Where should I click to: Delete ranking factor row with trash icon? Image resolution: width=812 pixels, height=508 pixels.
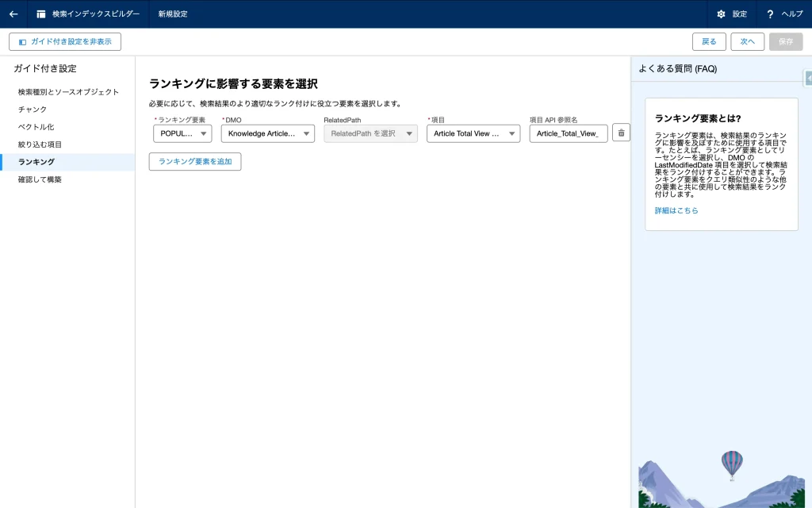[621, 133]
